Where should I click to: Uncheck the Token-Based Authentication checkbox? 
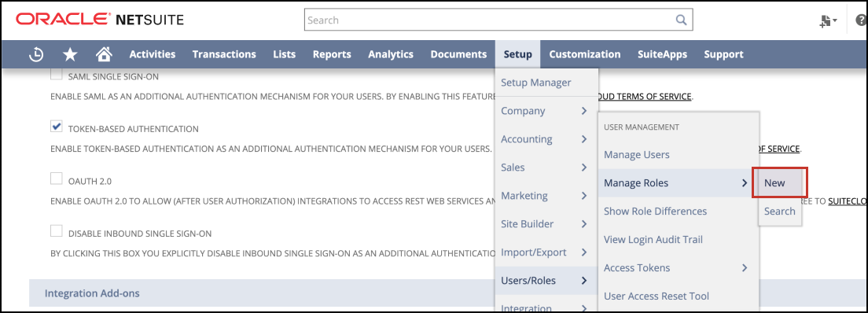(57, 127)
